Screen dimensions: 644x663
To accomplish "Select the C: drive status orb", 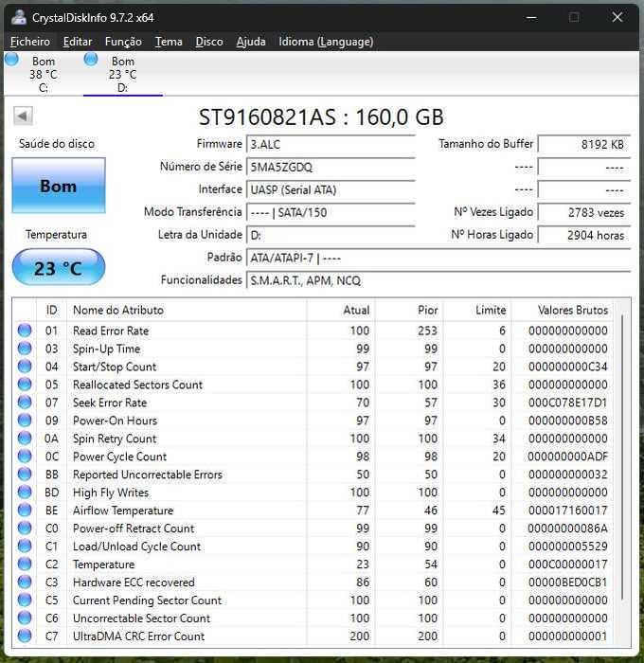I will [11, 59].
